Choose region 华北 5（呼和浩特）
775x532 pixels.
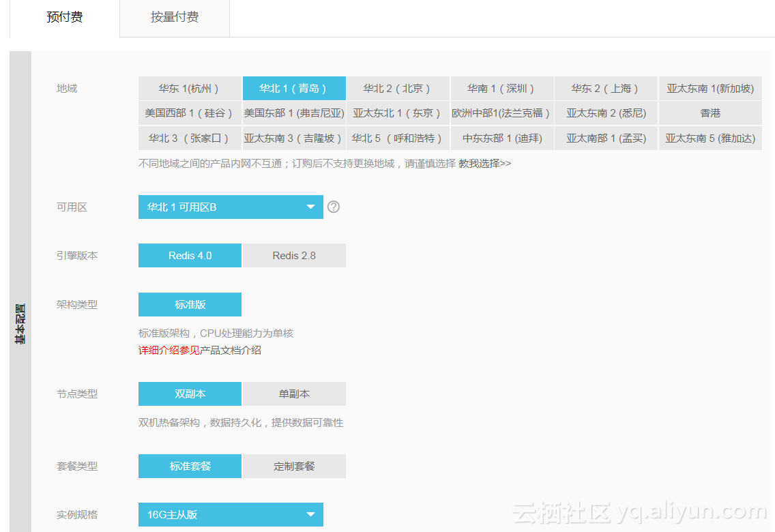coord(398,138)
